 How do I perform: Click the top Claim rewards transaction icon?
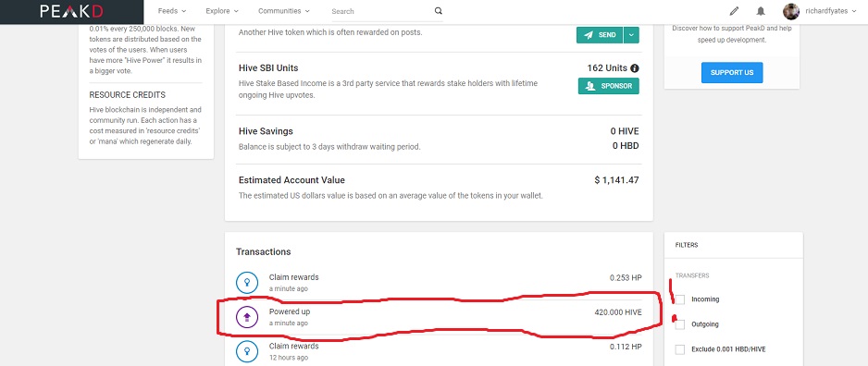click(x=247, y=283)
